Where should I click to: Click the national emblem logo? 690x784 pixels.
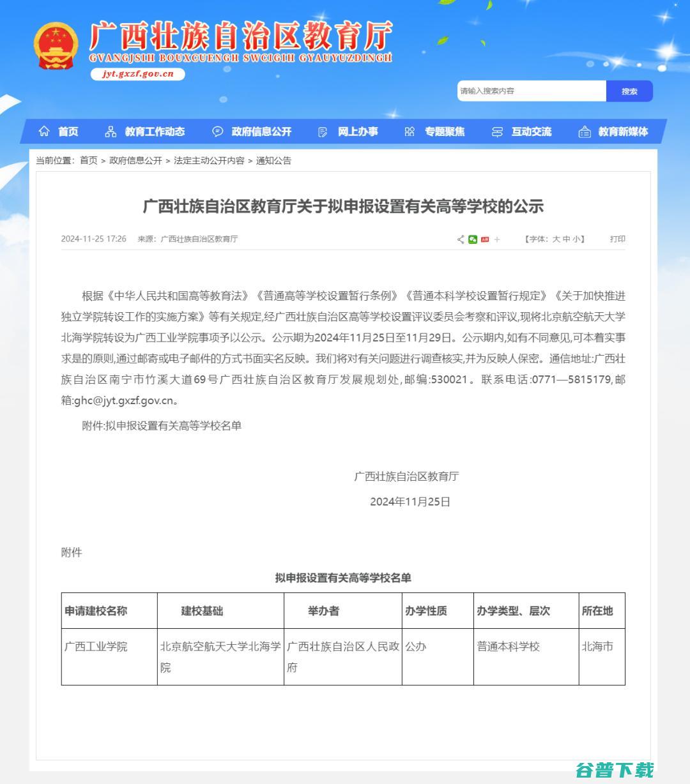coord(56,46)
